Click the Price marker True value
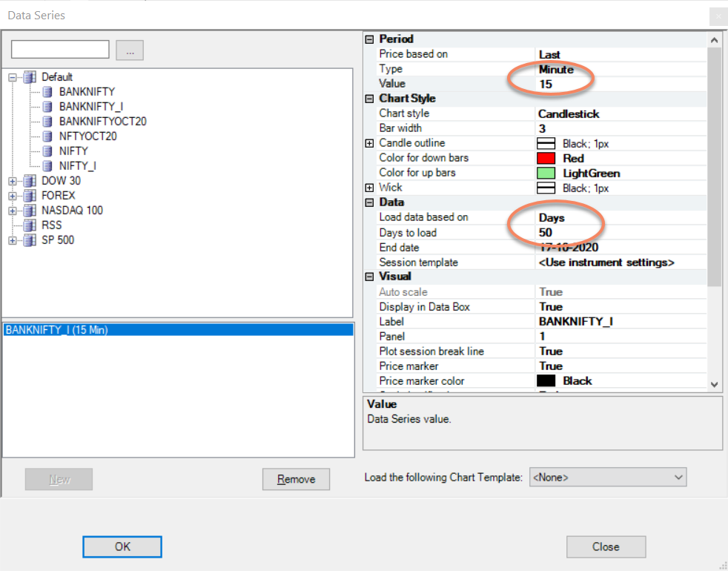This screenshot has height=571, width=728. pos(551,366)
